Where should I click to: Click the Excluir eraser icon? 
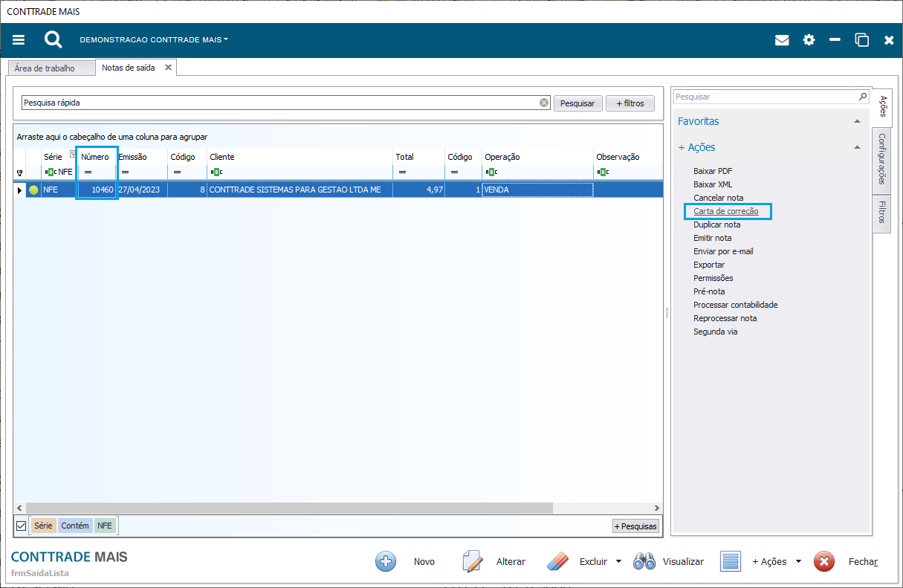tap(557, 561)
